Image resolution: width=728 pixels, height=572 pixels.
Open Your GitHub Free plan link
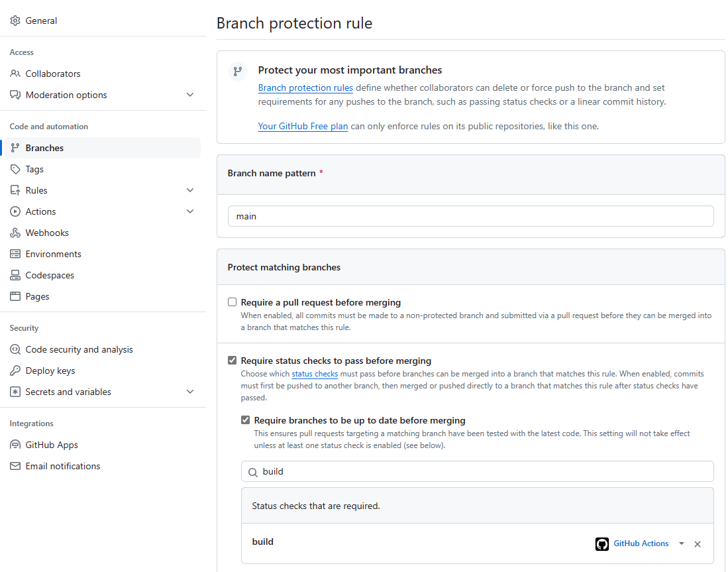click(303, 127)
